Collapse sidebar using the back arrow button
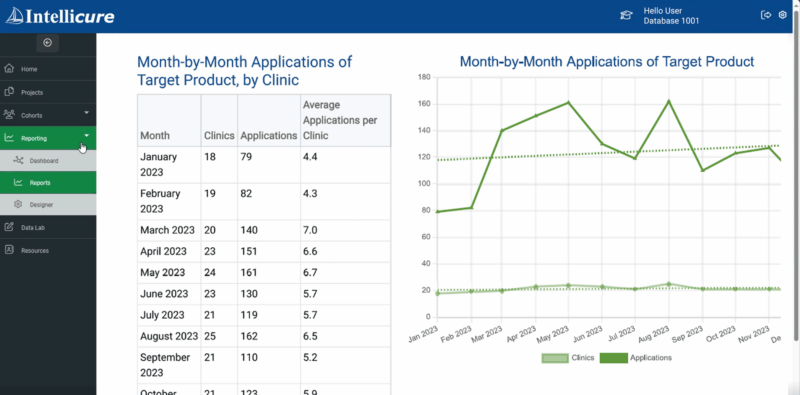 click(x=47, y=43)
